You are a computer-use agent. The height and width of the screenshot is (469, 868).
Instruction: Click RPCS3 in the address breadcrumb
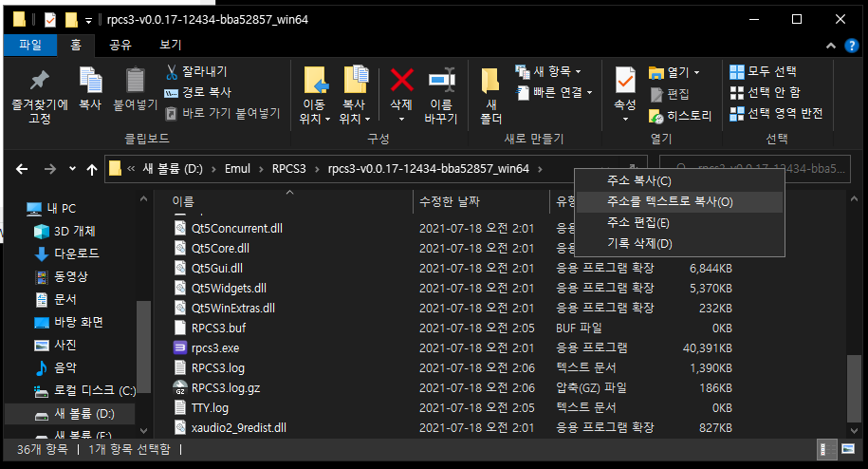pyautogui.click(x=289, y=169)
